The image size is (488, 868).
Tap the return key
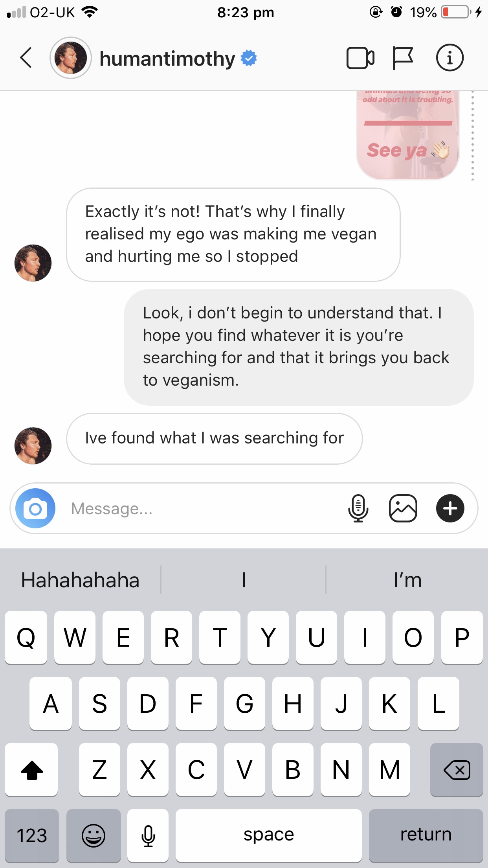(426, 835)
